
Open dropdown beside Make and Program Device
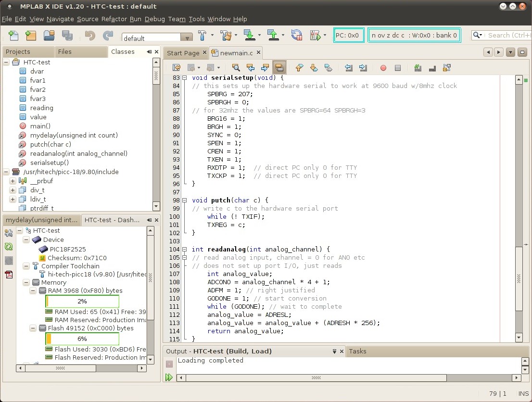259,35
